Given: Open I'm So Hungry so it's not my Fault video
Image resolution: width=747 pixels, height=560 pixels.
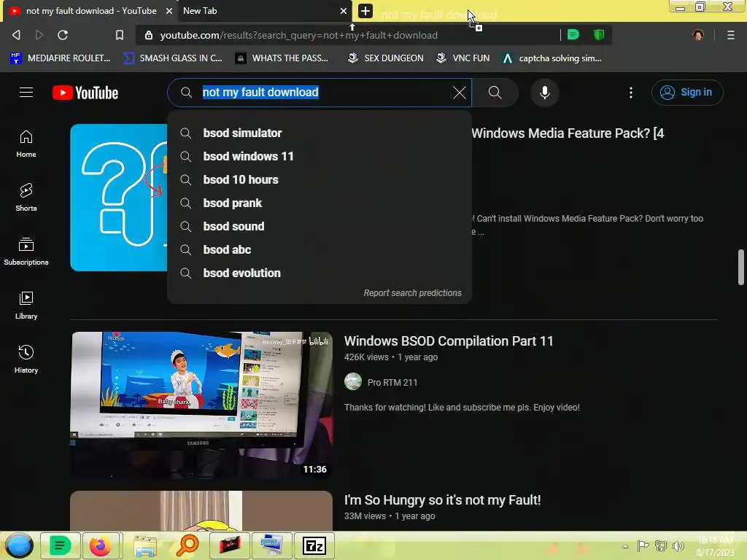Looking at the screenshot, I should tap(442, 500).
